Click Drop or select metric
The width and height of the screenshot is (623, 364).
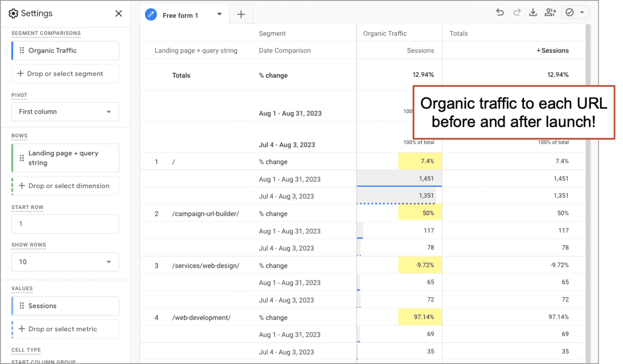tap(65, 329)
